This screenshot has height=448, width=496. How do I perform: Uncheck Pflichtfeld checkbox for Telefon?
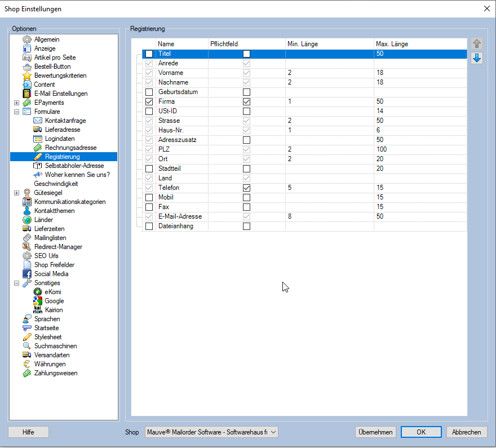[x=246, y=188]
